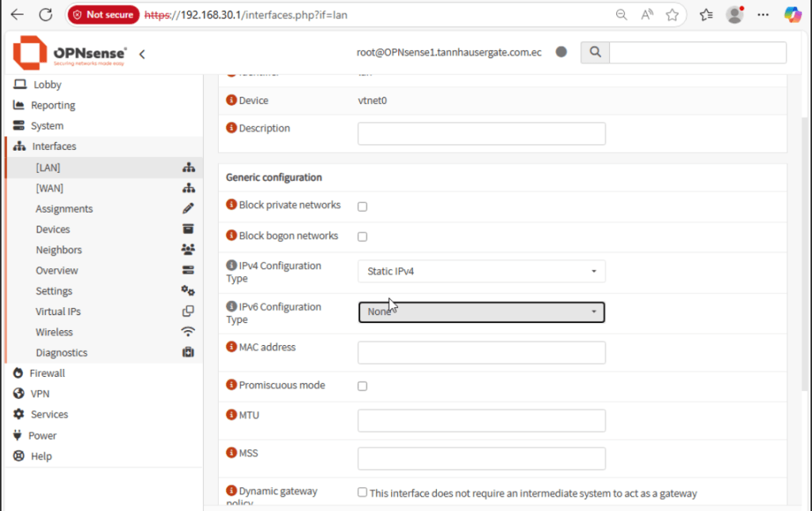Open the IPv4 Configuration Type dropdown
This screenshot has height=511, width=812.
coord(481,271)
